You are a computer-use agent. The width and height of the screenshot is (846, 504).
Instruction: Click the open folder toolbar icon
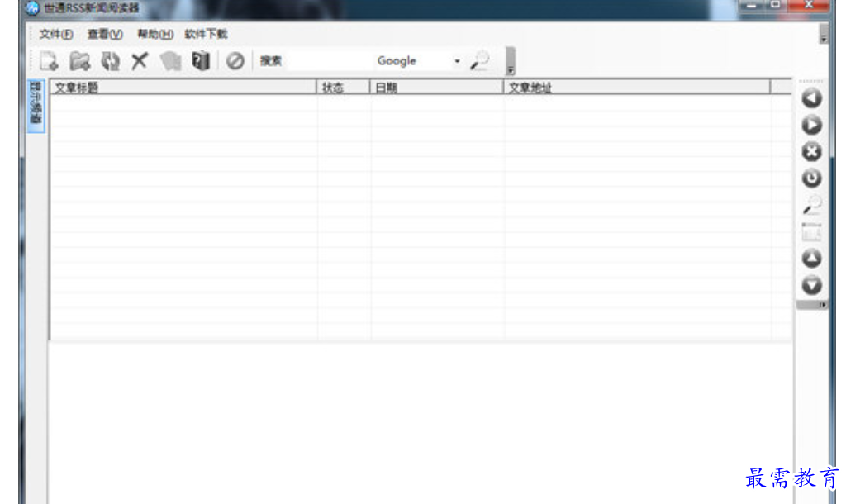pos(80,61)
